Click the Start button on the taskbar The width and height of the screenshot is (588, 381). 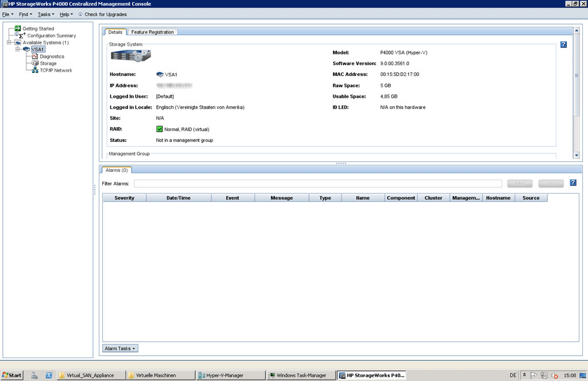pyautogui.click(x=12, y=375)
